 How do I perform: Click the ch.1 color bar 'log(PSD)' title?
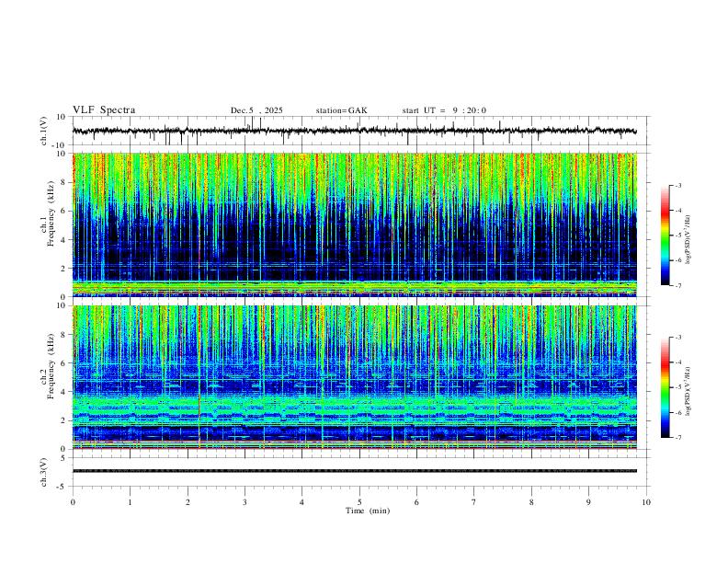[688, 240]
